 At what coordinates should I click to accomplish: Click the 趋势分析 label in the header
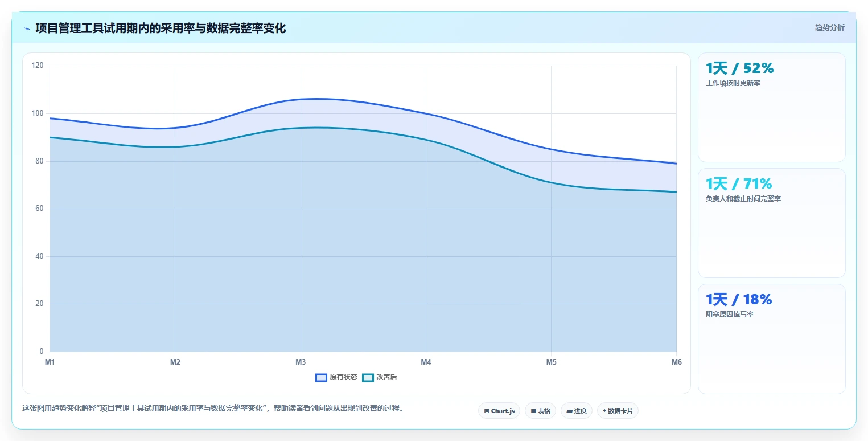pyautogui.click(x=829, y=27)
